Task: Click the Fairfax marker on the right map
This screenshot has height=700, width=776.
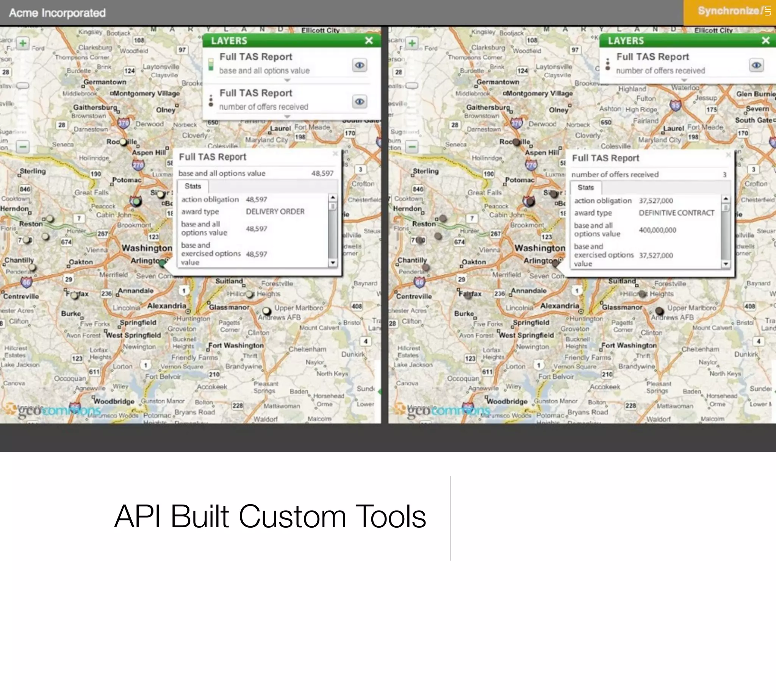Action: click(468, 295)
